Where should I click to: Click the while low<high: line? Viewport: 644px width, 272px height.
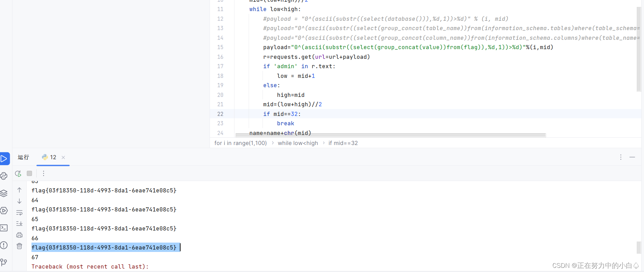pos(275,9)
